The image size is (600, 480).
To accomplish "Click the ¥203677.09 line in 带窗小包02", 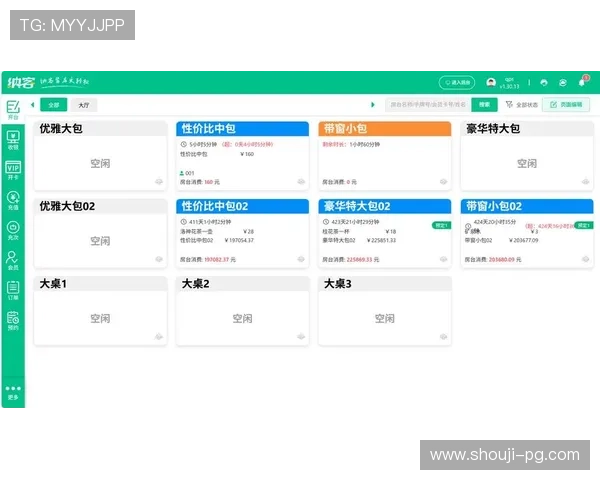I will (x=502, y=240).
